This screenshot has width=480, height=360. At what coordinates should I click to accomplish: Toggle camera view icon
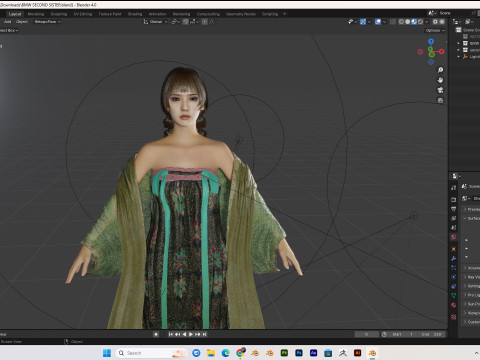(x=440, y=90)
